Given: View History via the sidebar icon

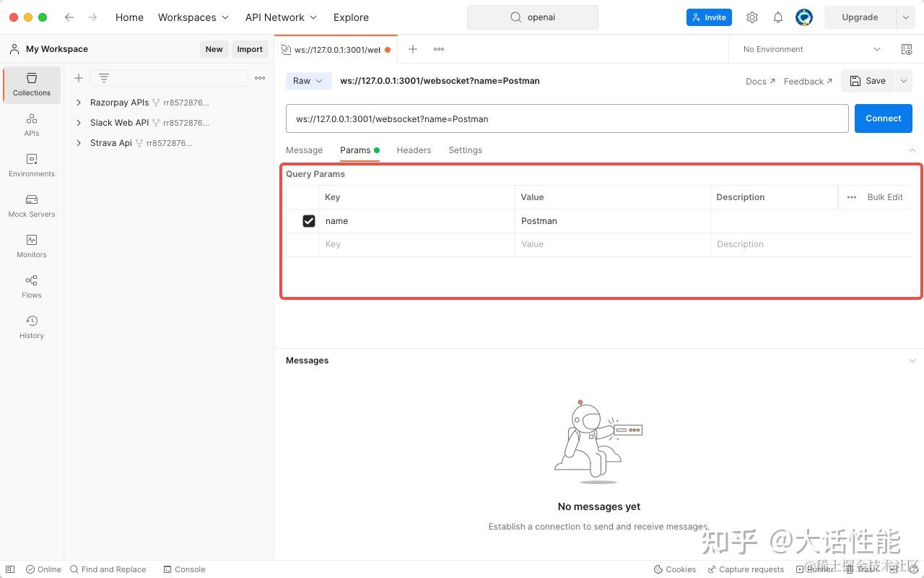Looking at the screenshot, I should [31, 327].
